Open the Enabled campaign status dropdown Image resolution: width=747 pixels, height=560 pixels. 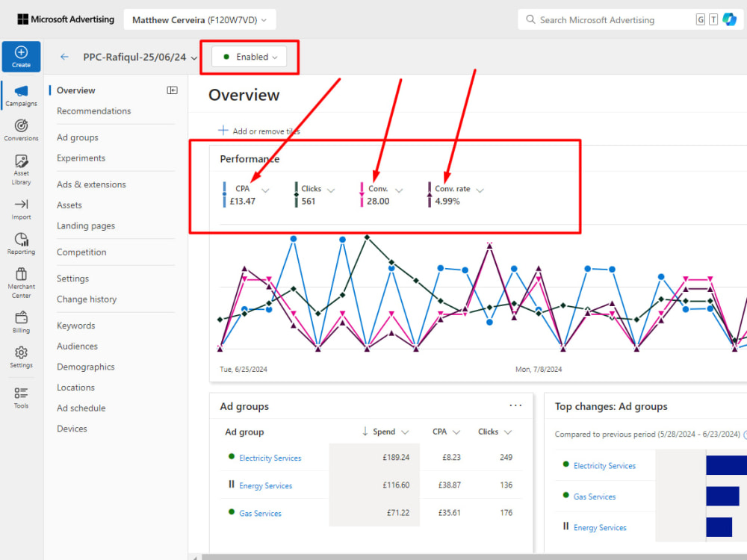click(x=249, y=56)
